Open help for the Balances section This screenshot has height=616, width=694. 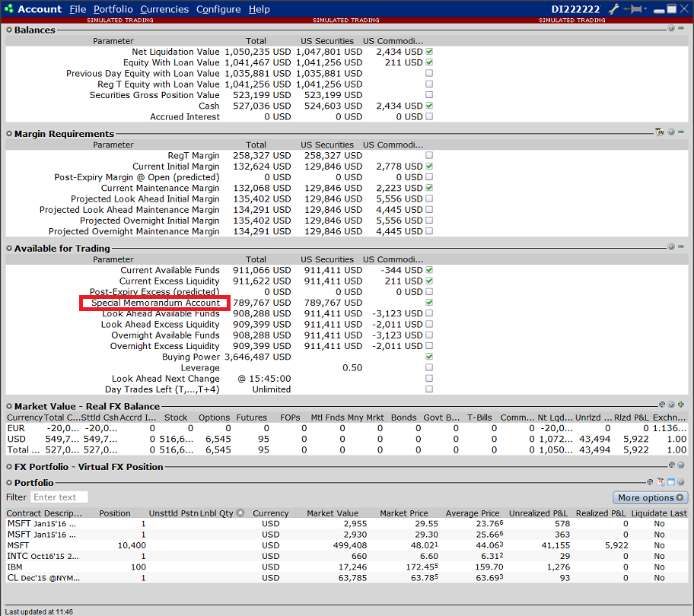[x=671, y=28]
